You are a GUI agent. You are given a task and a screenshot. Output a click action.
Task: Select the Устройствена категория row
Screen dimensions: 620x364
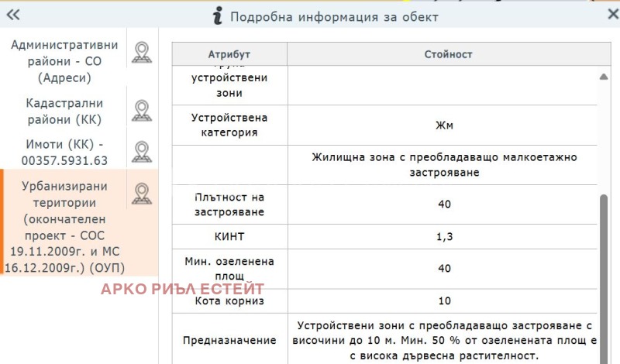229,125
